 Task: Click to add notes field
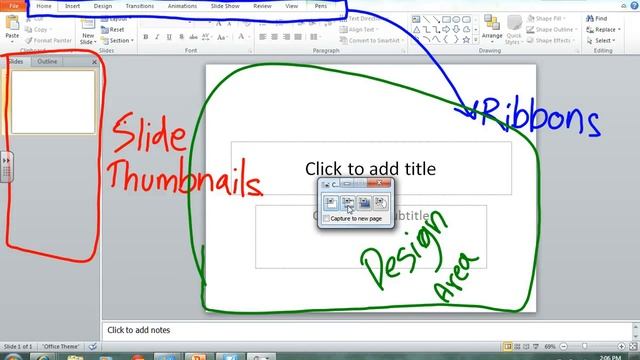(x=367, y=330)
